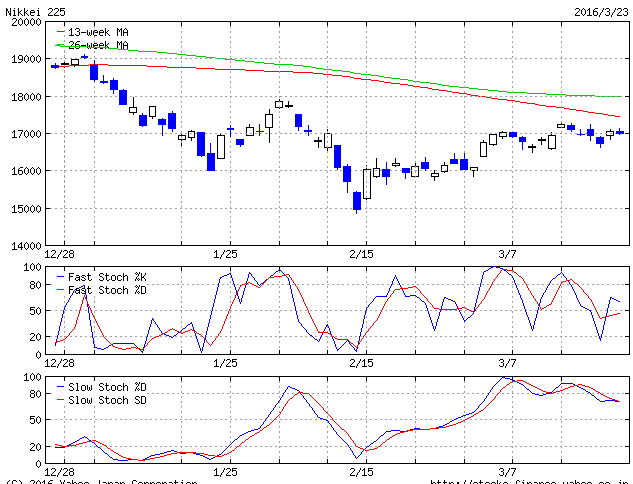The height and width of the screenshot is (484, 633).
Task: Click the Fast Stoch %K legend label
Action: 107,277
